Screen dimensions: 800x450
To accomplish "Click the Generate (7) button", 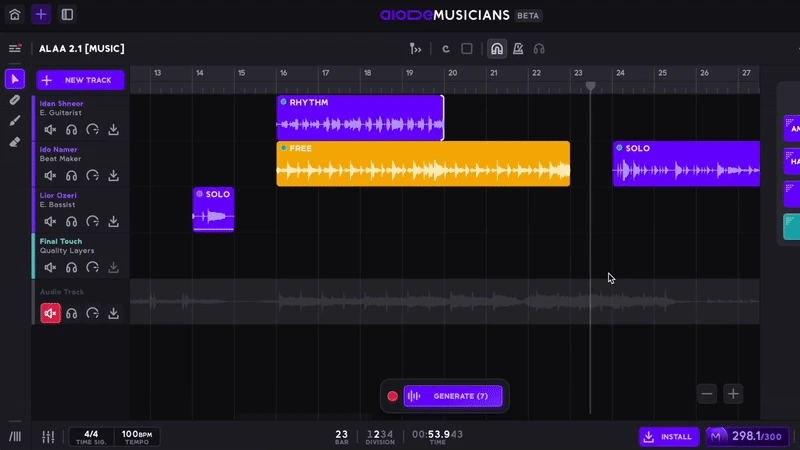I will tap(452, 396).
